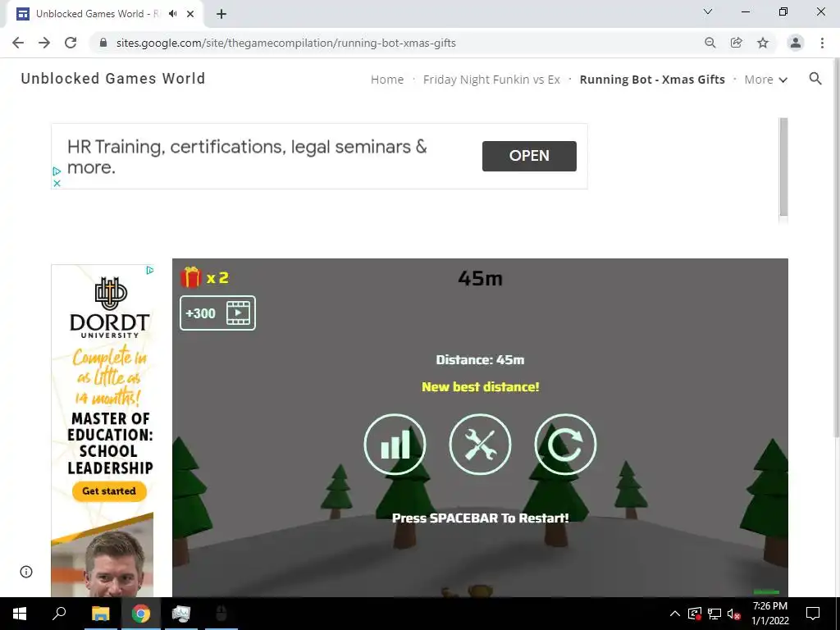Close the Unblocked Games World tab
The height and width of the screenshot is (630, 840).
pyautogui.click(x=190, y=14)
